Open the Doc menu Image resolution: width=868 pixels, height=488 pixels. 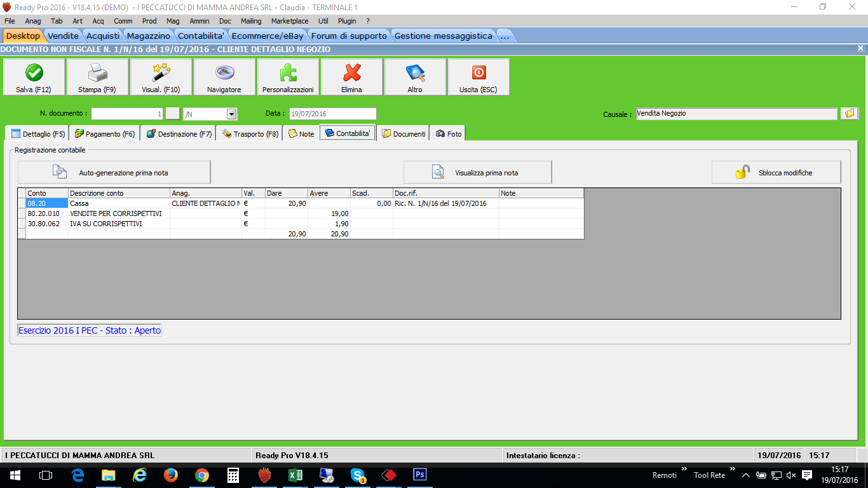click(x=225, y=21)
